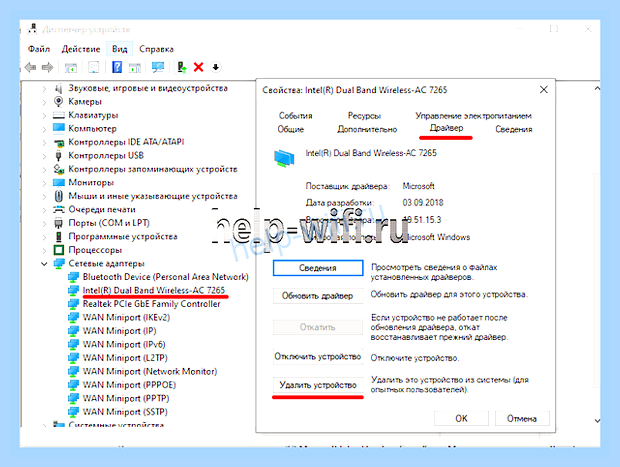
Task: Expand the Клавиатуры tree node
Action: 44,115
